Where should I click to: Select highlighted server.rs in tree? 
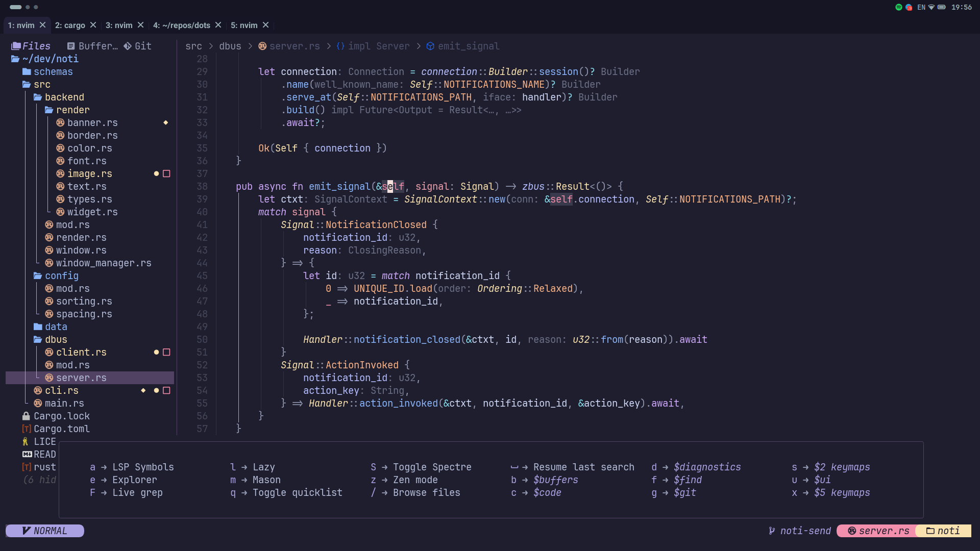click(90, 378)
